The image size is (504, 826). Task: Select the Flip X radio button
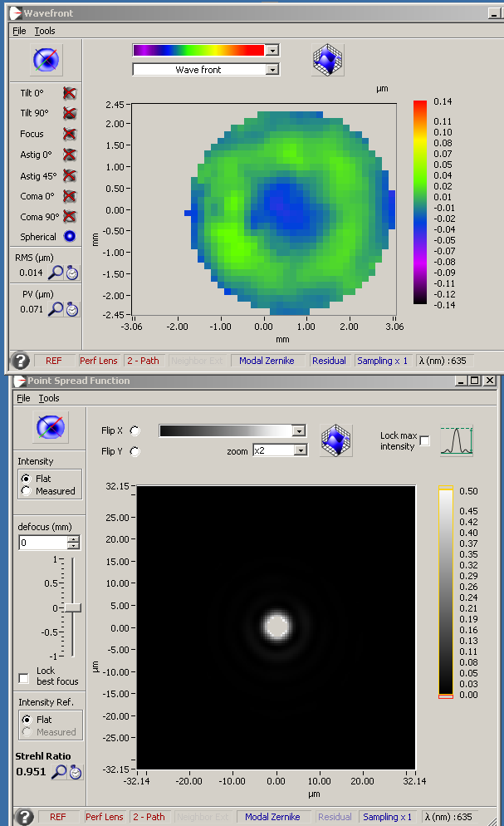coord(135,430)
